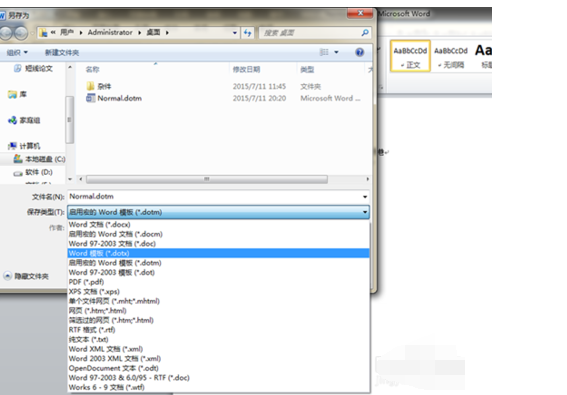
Task: Choose 启用宏的 Word 模板 (*.dotm) list option
Action: [x=218, y=263]
